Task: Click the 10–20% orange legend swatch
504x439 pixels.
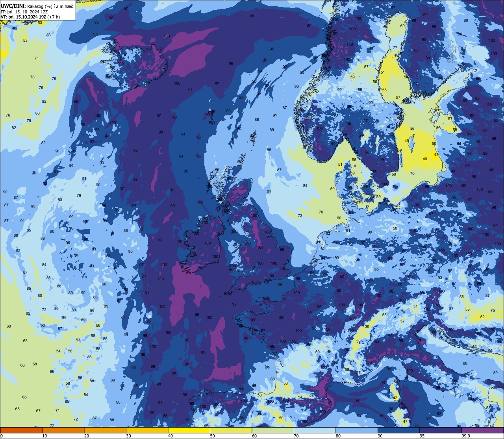Action: coord(63,430)
